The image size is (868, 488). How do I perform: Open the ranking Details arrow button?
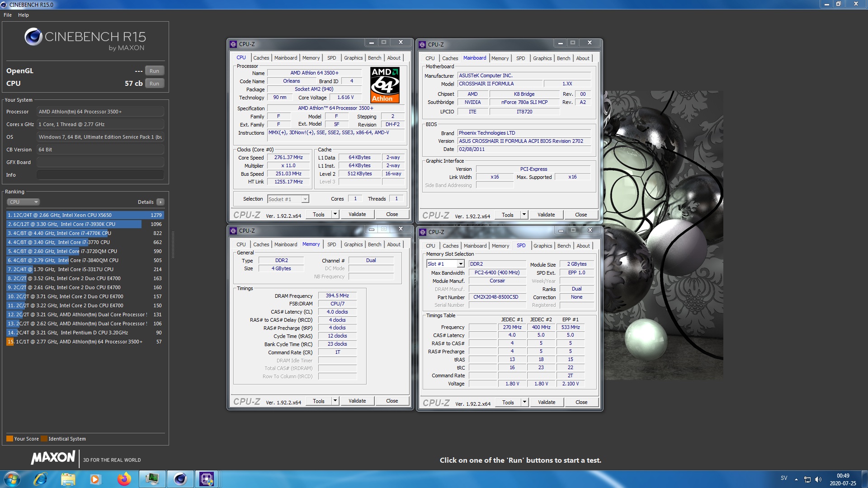point(160,202)
